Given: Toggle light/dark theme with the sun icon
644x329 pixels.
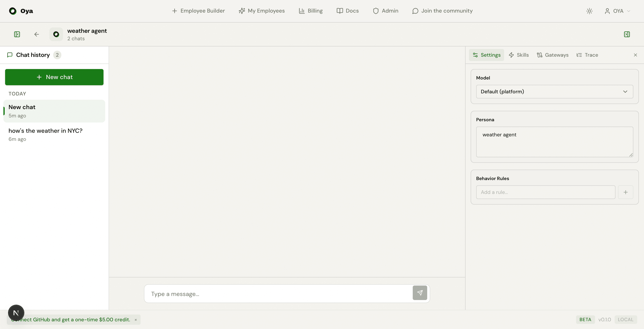Looking at the screenshot, I should [589, 11].
